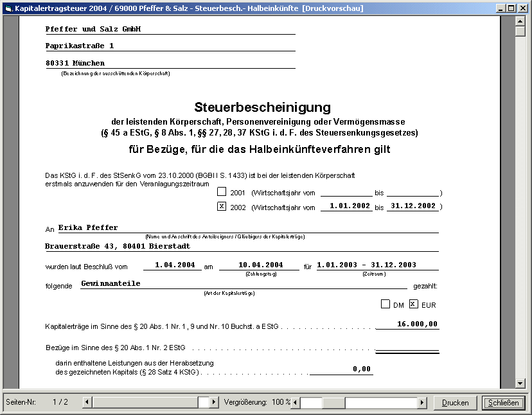Viewport: 532px width, 415px height.
Task: Toggle the DM currency checkbox
Action: 386,304
